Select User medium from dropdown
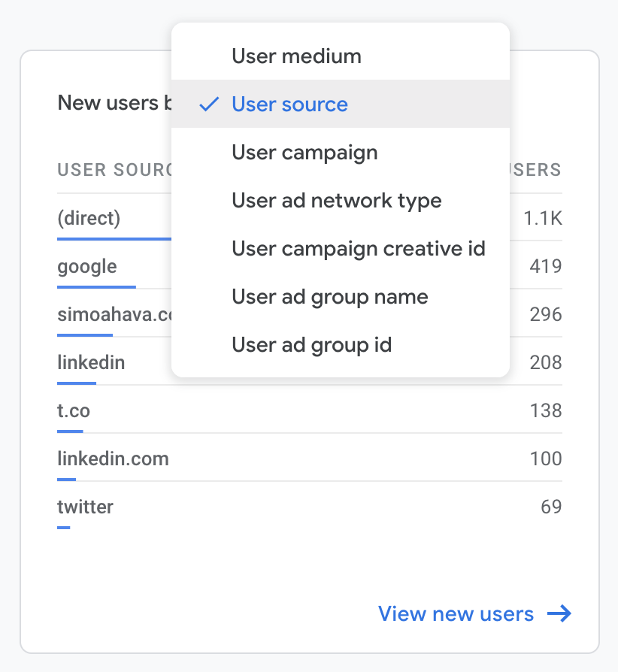Screen dimensions: 618x672 (x=296, y=56)
